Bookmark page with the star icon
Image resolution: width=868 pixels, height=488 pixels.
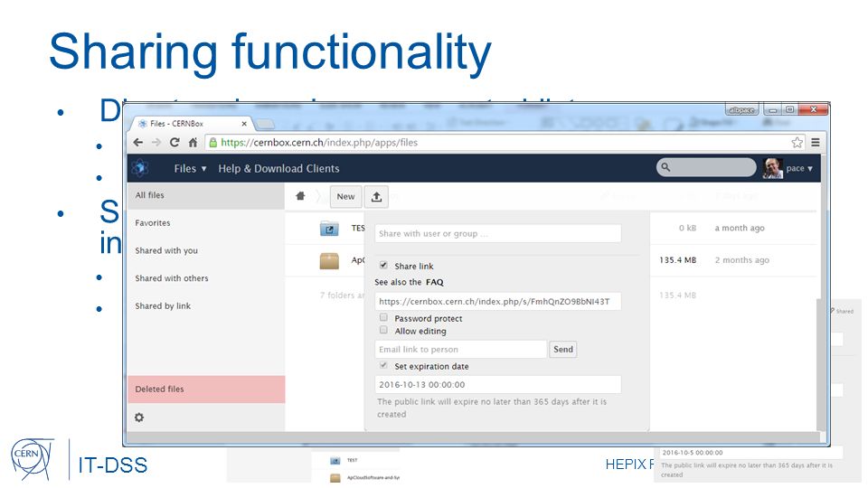tap(797, 142)
